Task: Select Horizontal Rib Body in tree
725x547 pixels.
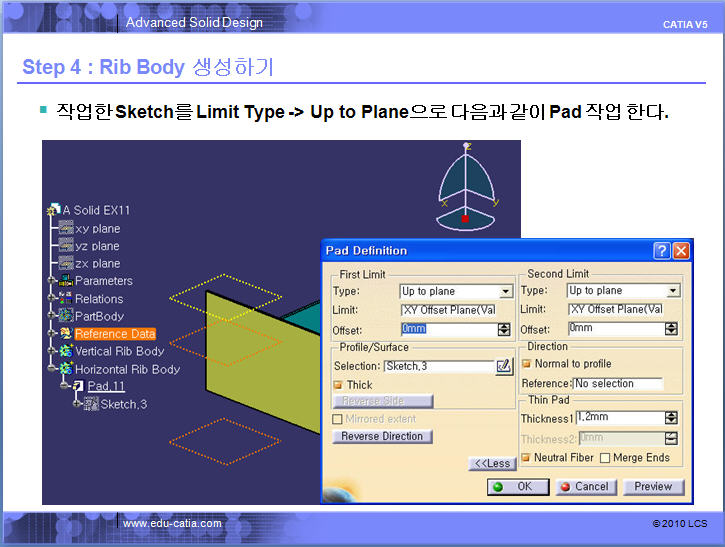Action: 127,369
